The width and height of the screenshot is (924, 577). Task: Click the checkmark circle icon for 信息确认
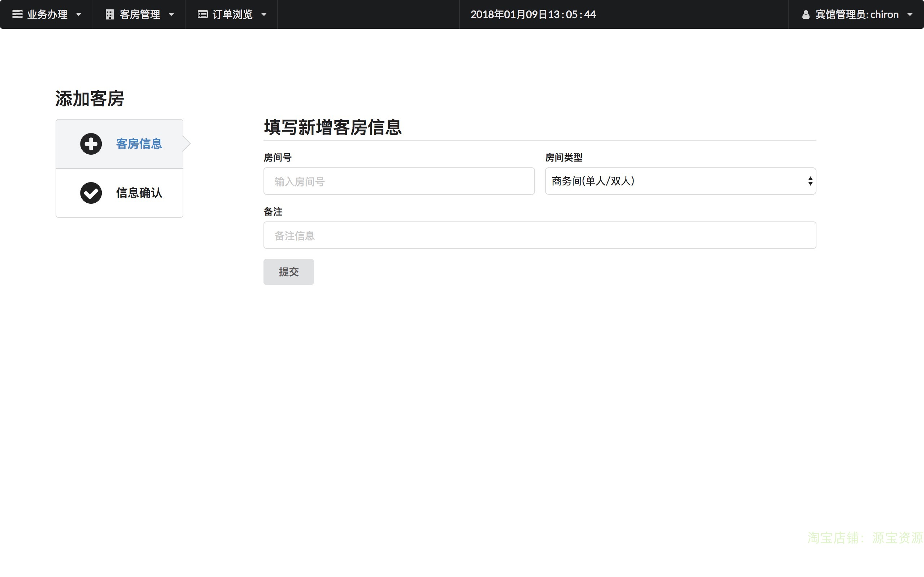[x=91, y=193]
